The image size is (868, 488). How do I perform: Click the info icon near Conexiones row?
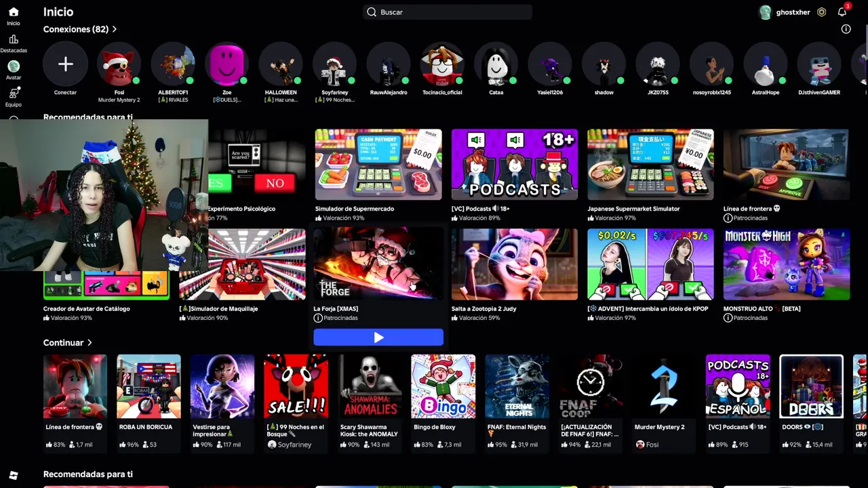(x=846, y=29)
